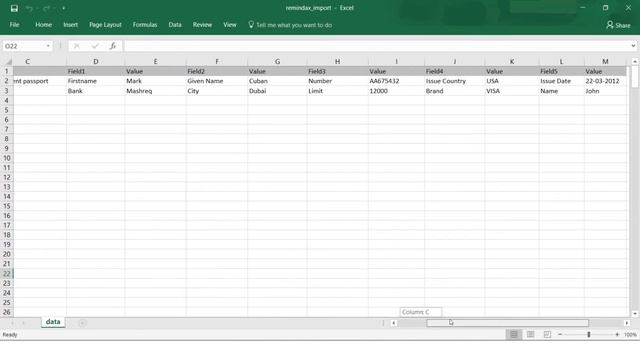Select column G header

pyautogui.click(x=277, y=62)
